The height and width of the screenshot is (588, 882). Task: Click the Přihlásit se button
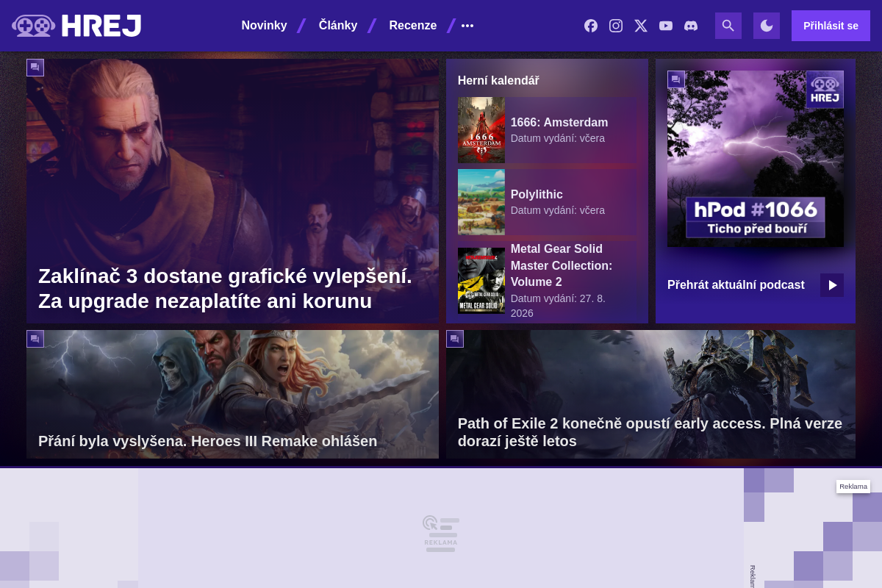(831, 26)
